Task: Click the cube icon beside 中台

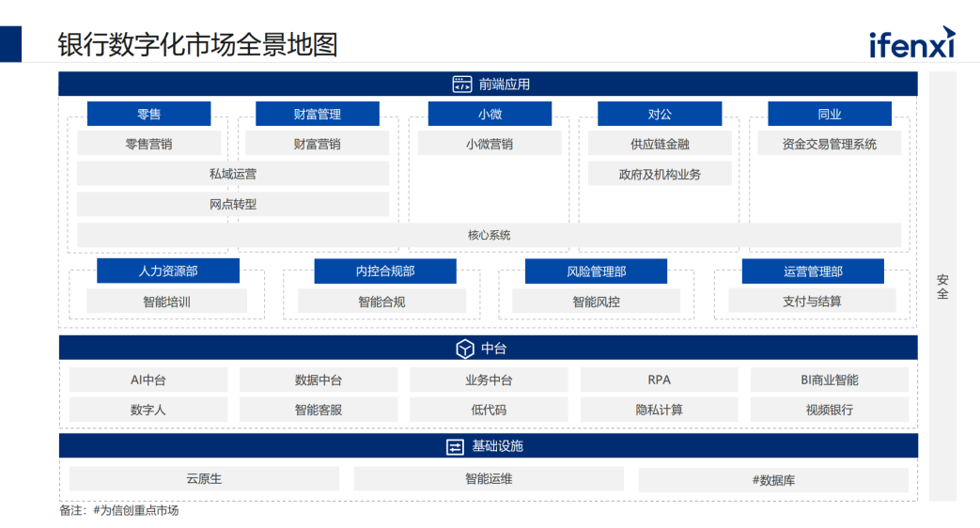Action: click(465, 349)
